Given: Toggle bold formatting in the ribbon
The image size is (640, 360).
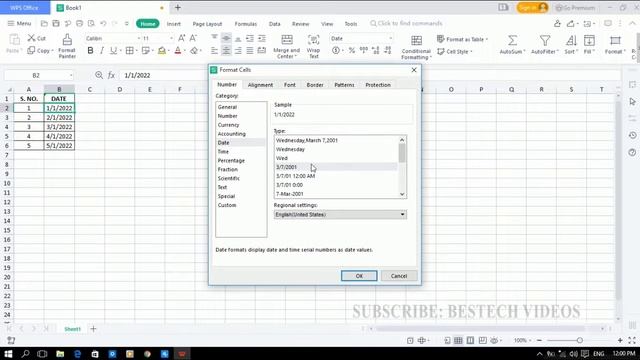Looking at the screenshot, I should [x=90, y=51].
